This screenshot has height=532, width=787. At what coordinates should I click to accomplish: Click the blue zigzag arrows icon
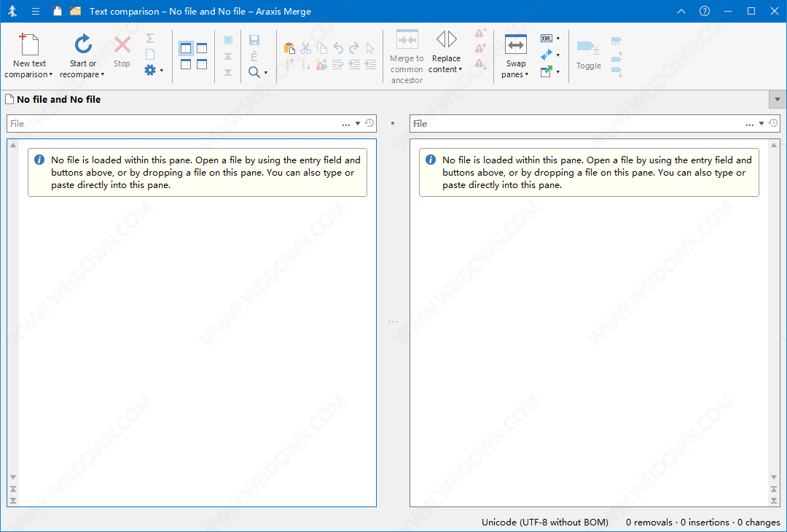(x=546, y=55)
